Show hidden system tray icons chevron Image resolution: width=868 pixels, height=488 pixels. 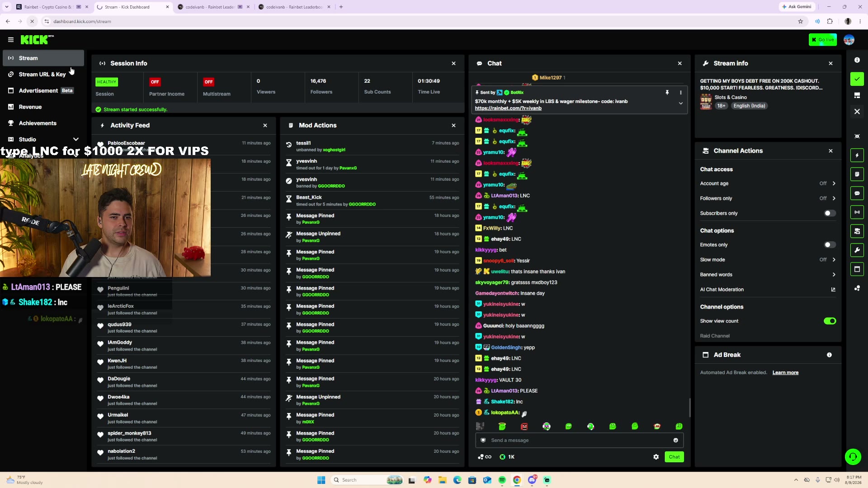pyautogui.click(x=796, y=480)
